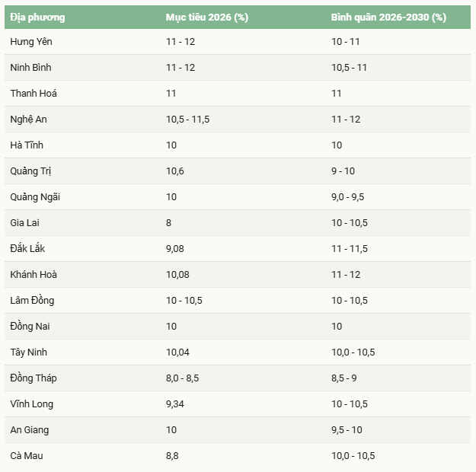476x472 pixels.
Task: Select the Đồng Nai row label
Action: 30,327
